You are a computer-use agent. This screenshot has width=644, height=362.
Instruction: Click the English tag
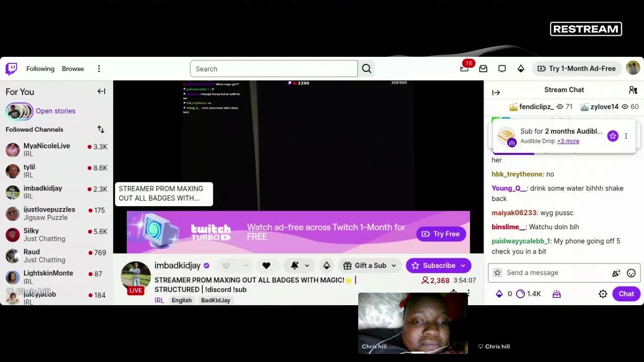182,300
